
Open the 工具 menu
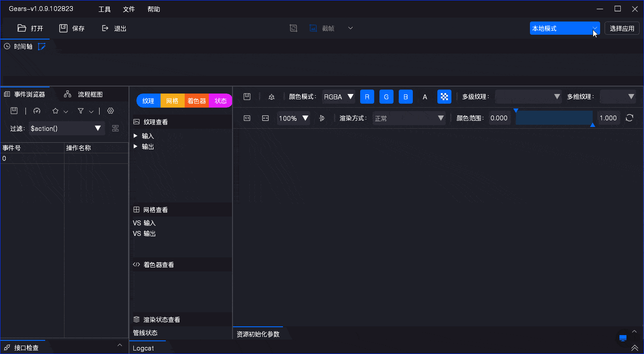(104, 9)
